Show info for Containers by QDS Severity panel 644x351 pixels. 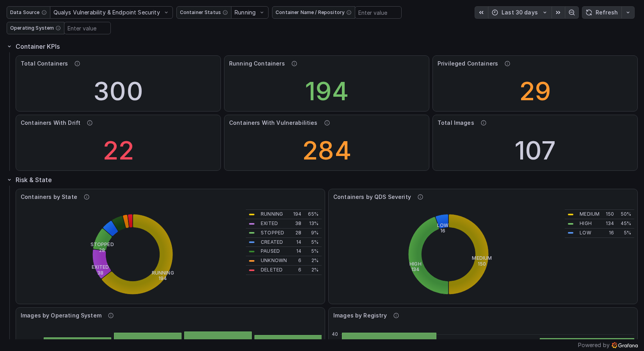pos(420,197)
